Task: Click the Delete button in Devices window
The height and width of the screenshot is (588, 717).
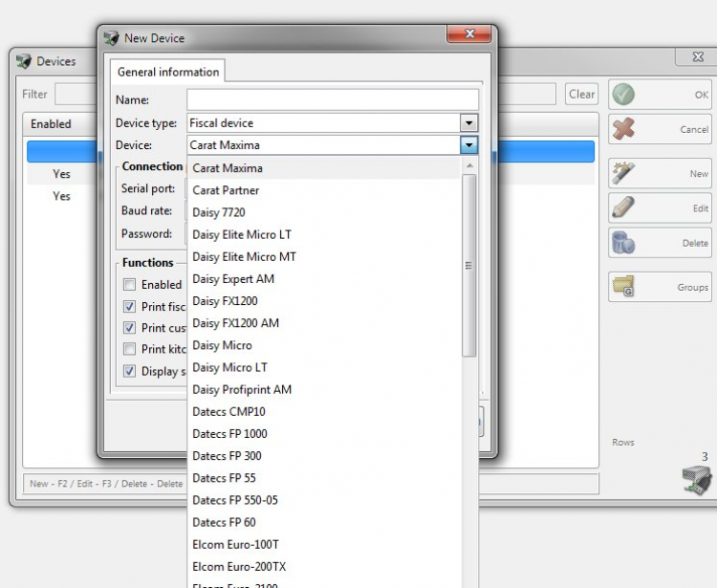Action: coord(660,243)
